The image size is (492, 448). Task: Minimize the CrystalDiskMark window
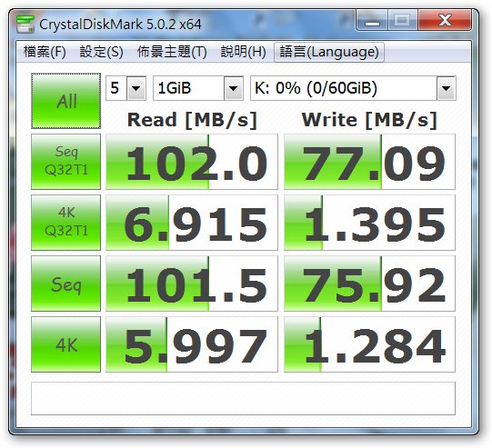[373, 21]
